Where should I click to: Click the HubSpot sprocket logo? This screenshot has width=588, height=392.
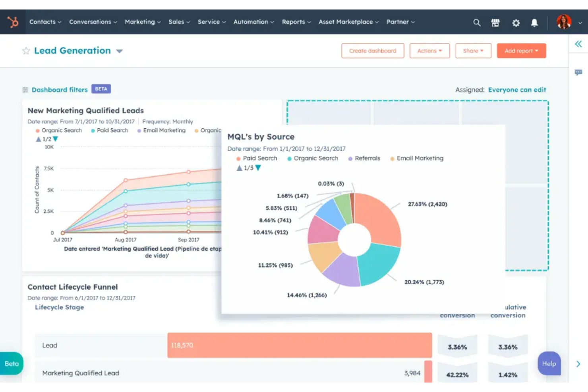pyautogui.click(x=12, y=22)
